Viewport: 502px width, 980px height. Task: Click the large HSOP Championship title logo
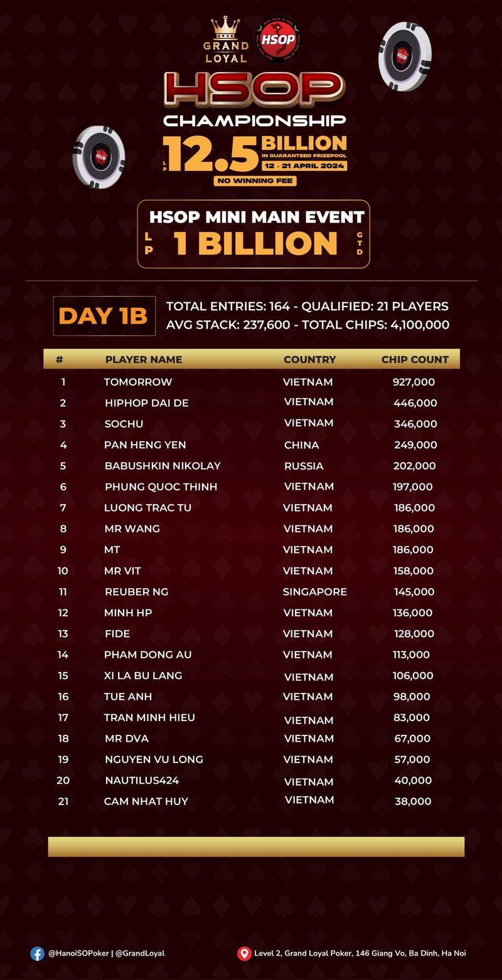pos(254,99)
